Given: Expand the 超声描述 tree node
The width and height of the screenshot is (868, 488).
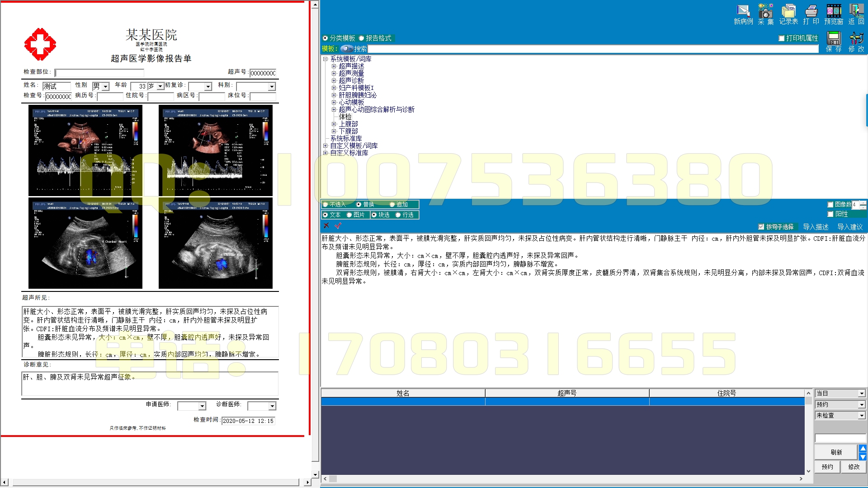Looking at the screenshot, I should tap(334, 66).
